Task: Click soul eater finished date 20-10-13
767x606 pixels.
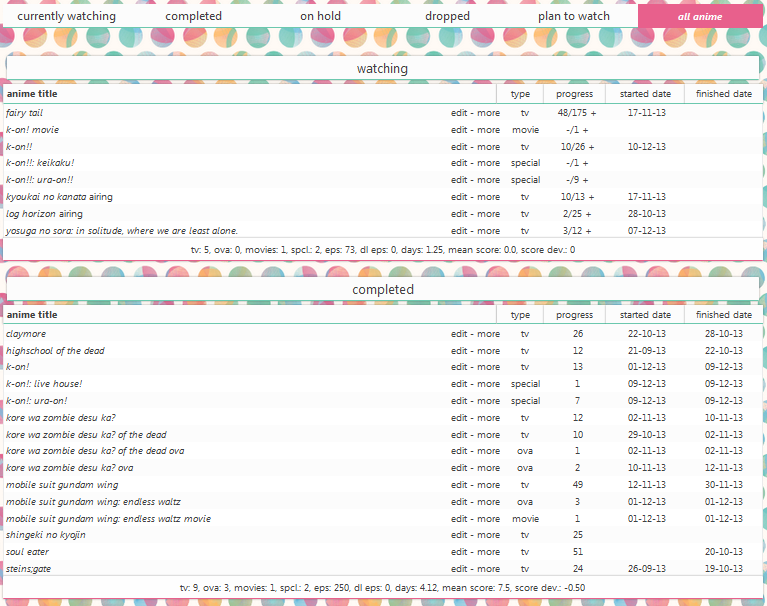Action: 723,552
